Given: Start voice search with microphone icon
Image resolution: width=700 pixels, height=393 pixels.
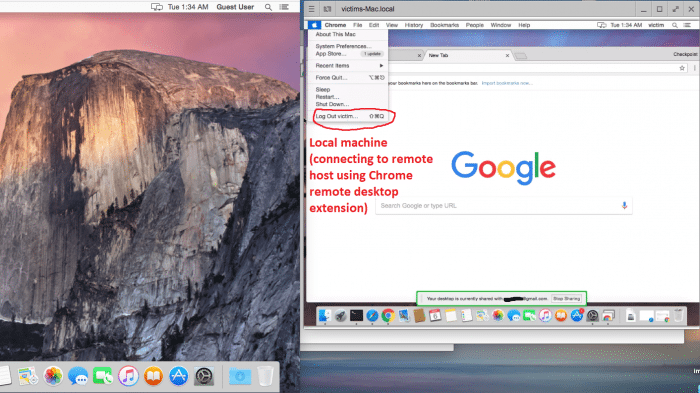Looking at the screenshot, I should 624,205.
